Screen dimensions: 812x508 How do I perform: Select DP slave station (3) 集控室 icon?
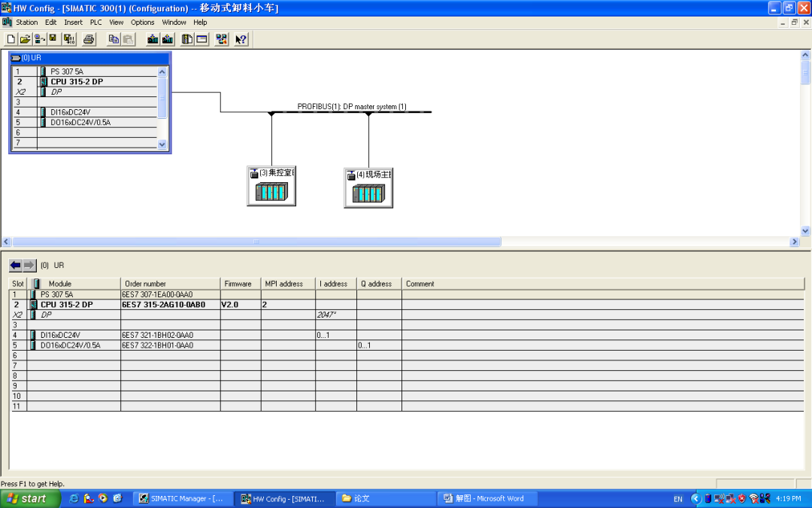click(x=271, y=186)
